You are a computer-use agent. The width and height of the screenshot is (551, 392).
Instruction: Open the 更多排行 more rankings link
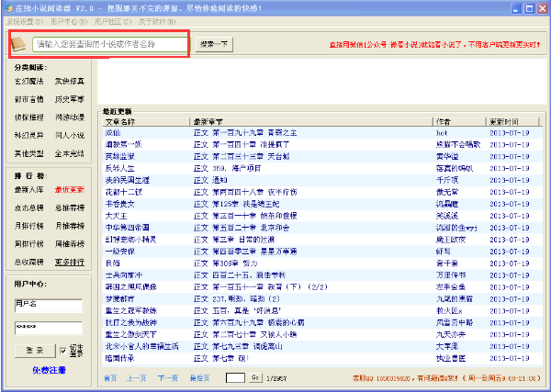pos(69,262)
